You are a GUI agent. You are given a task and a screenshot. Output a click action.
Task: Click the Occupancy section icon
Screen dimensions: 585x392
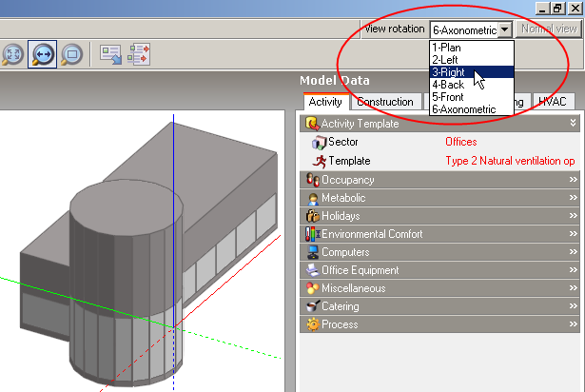click(x=312, y=180)
